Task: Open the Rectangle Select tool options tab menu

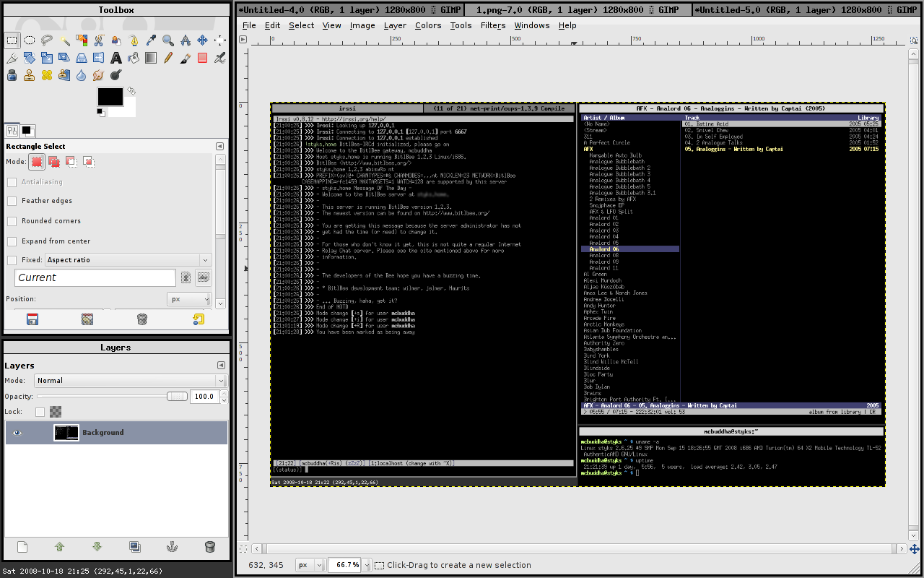Action: pyautogui.click(x=219, y=147)
